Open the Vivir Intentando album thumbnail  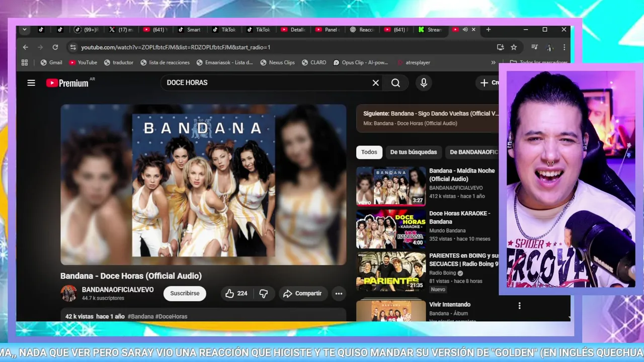click(x=391, y=311)
